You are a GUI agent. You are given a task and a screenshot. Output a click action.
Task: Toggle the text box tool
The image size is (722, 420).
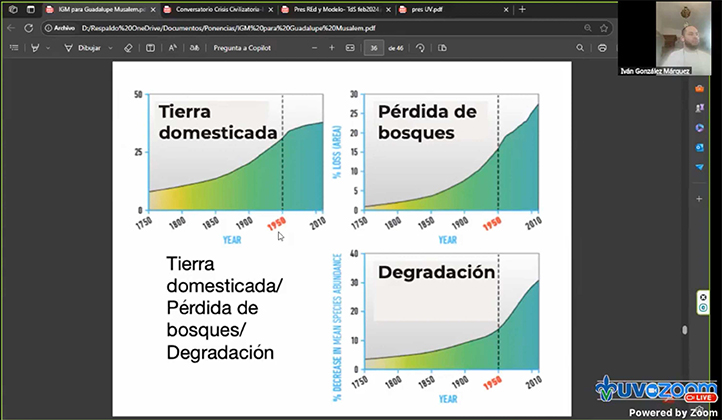pos(150,48)
